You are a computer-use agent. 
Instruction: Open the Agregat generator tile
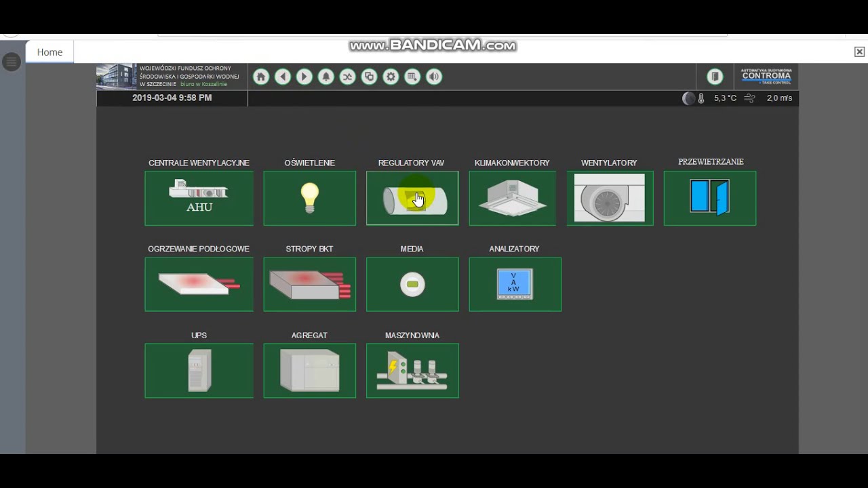[x=310, y=371]
